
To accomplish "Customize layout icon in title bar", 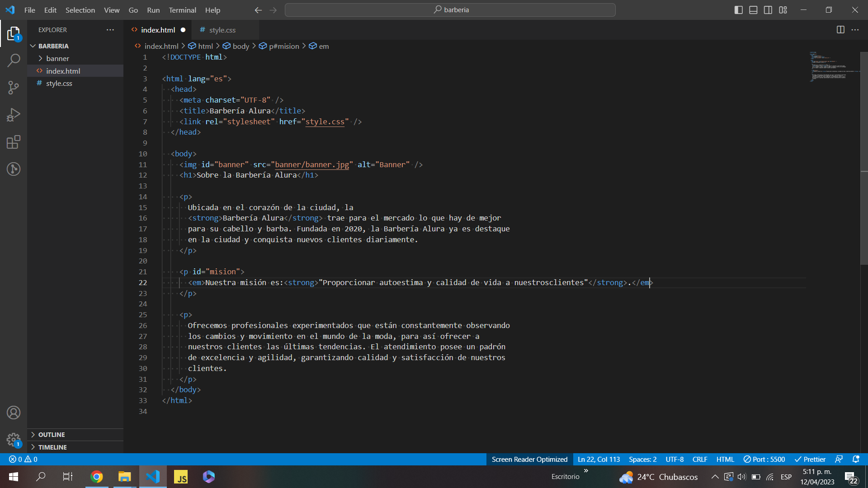I will click(x=783, y=10).
